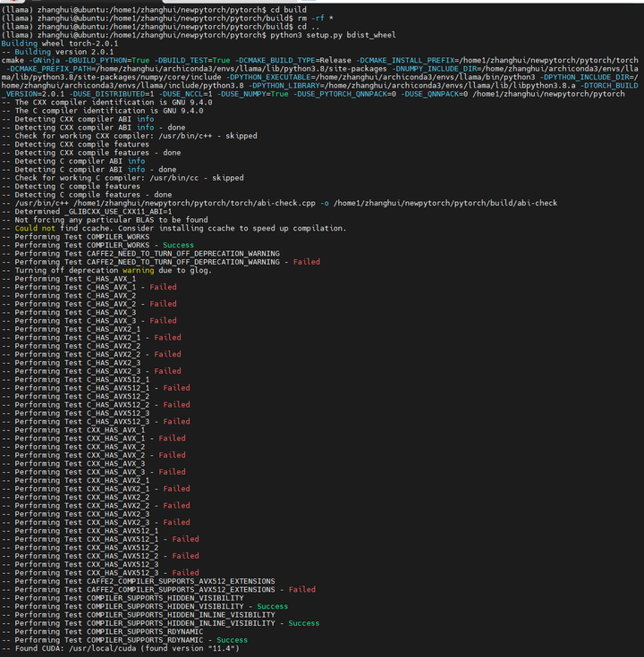This screenshot has width=644, height=657.
Task: Click 'C_HAS_AVX_3 - Failed' line
Action: point(89,321)
